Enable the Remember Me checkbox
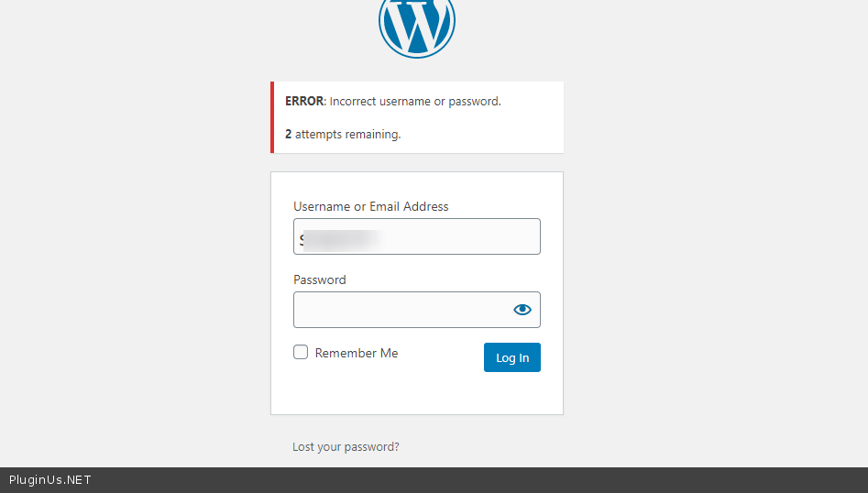Screen dimensions: 868x493 [301, 352]
